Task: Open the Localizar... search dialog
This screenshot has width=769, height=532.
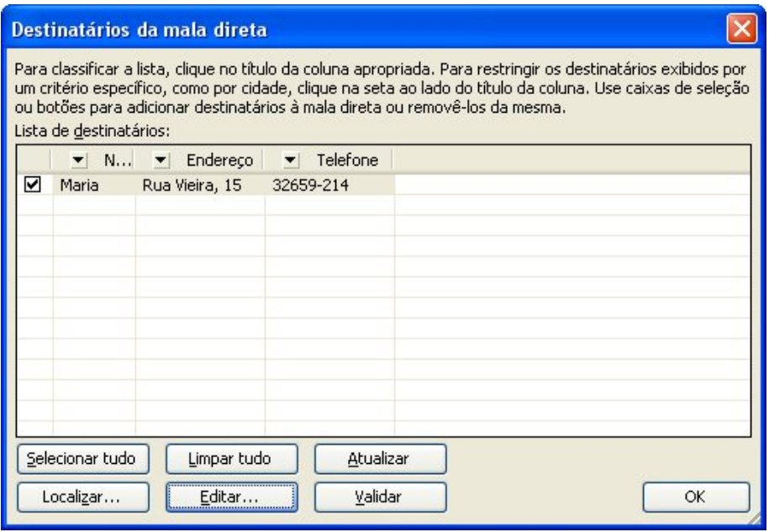Action: (82, 496)
